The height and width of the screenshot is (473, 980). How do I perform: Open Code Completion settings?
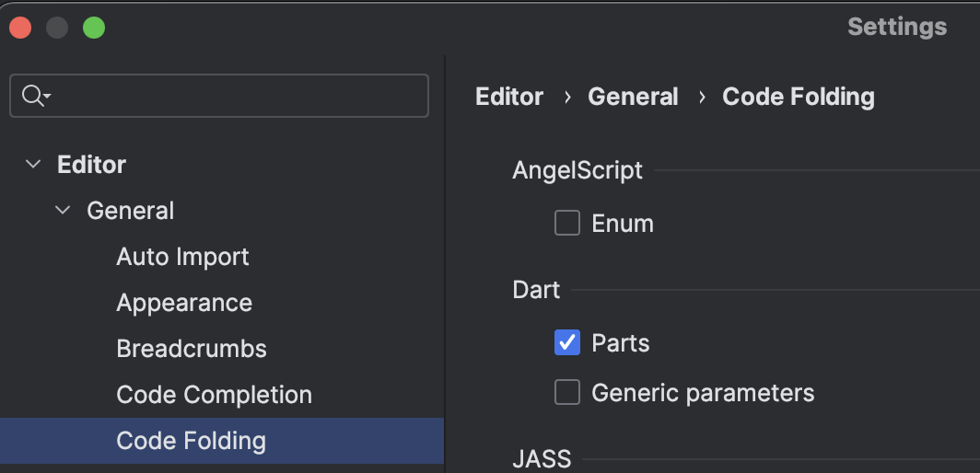click(214, 395)
